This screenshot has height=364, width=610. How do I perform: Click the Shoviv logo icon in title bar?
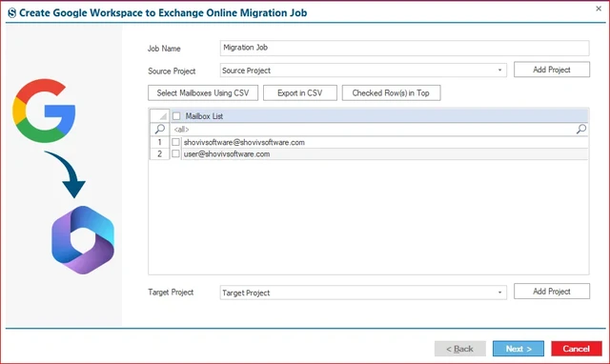click(12, 12)
